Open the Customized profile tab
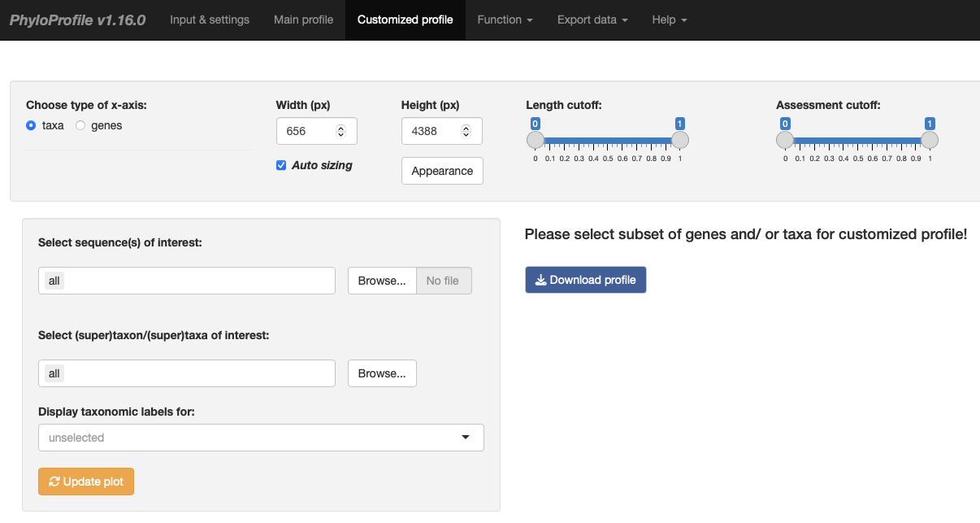980x523 pixels. [x=405, y=20]
